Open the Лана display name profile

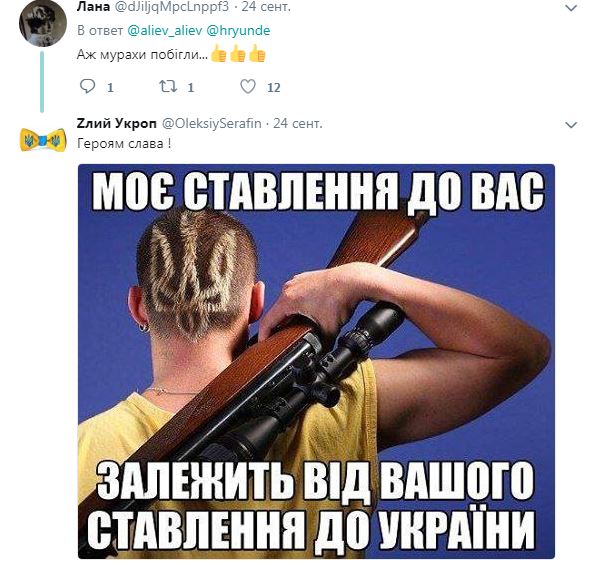(x=93, y=7)
